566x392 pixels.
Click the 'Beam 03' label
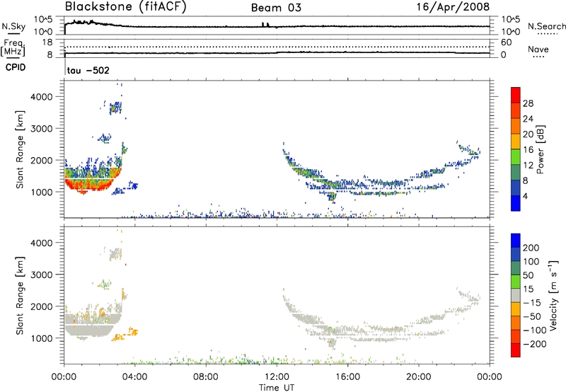276,8
